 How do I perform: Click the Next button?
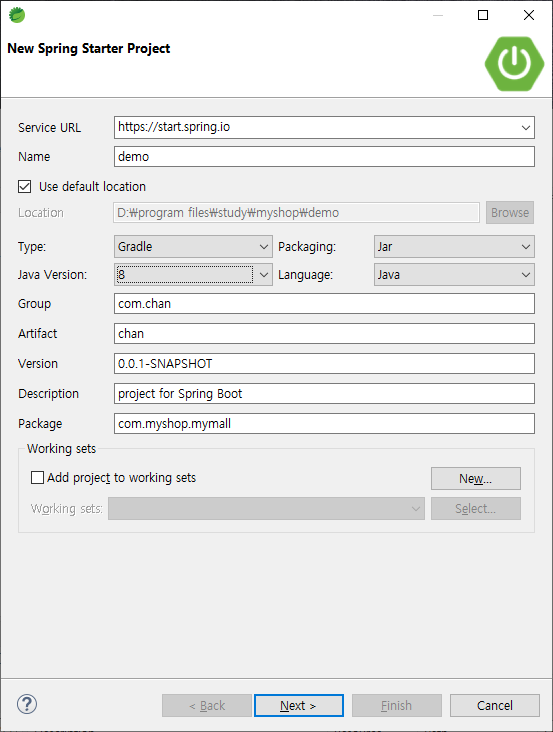(x=299, y=705)
